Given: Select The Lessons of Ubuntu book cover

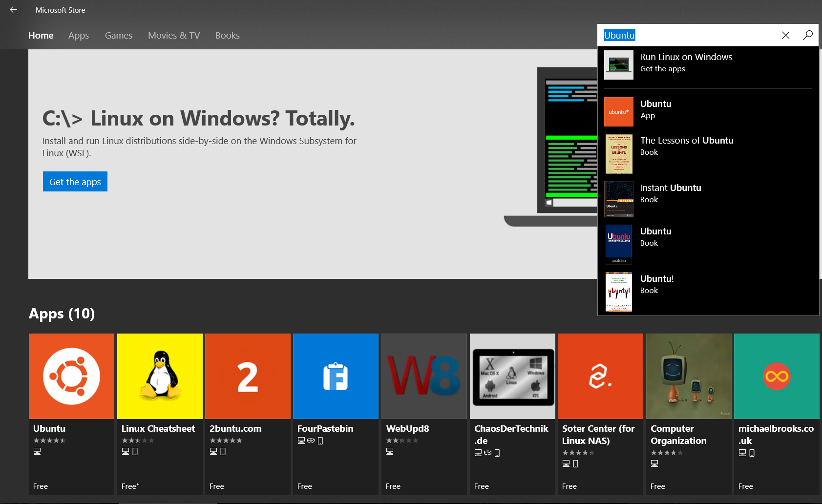Looking at the screenshot, I should pyautogui.click(x=619, y=154).
